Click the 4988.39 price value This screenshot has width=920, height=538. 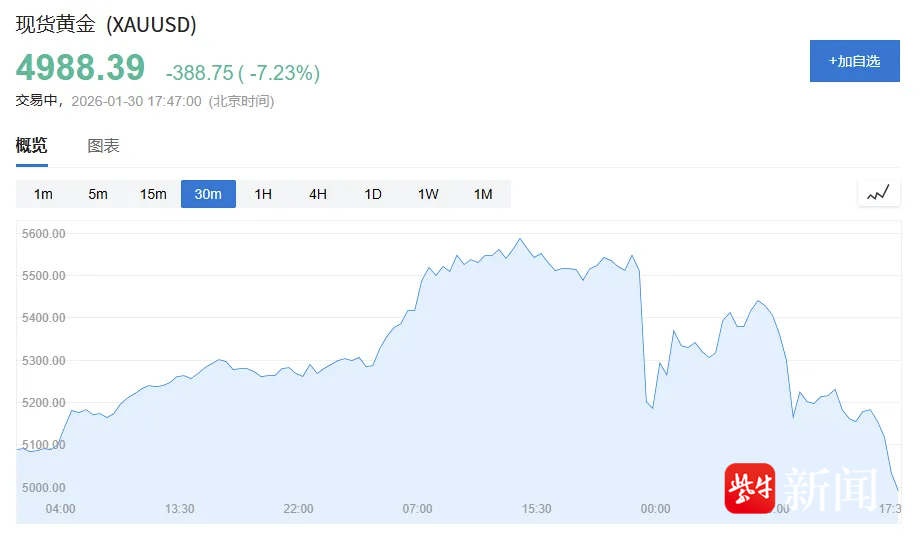(80, 68)
